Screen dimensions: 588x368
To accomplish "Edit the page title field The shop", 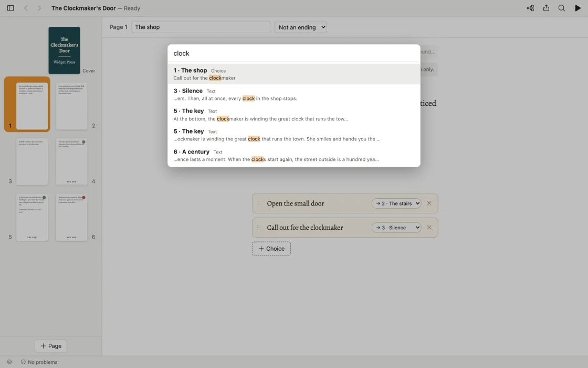I will (x=201, y=27).
